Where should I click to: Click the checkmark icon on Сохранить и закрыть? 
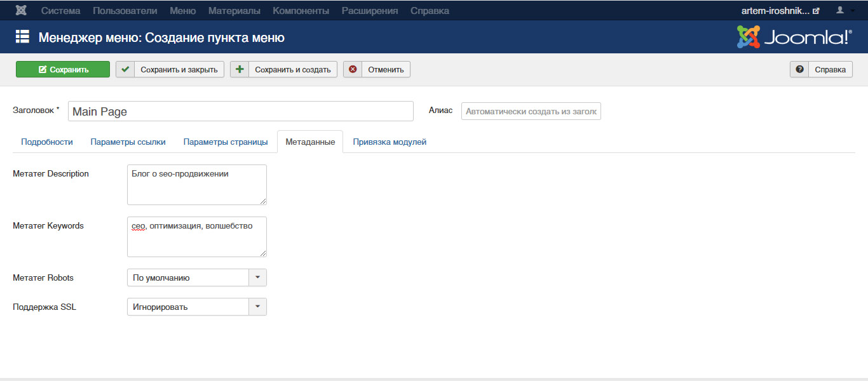tap(125, 69)
